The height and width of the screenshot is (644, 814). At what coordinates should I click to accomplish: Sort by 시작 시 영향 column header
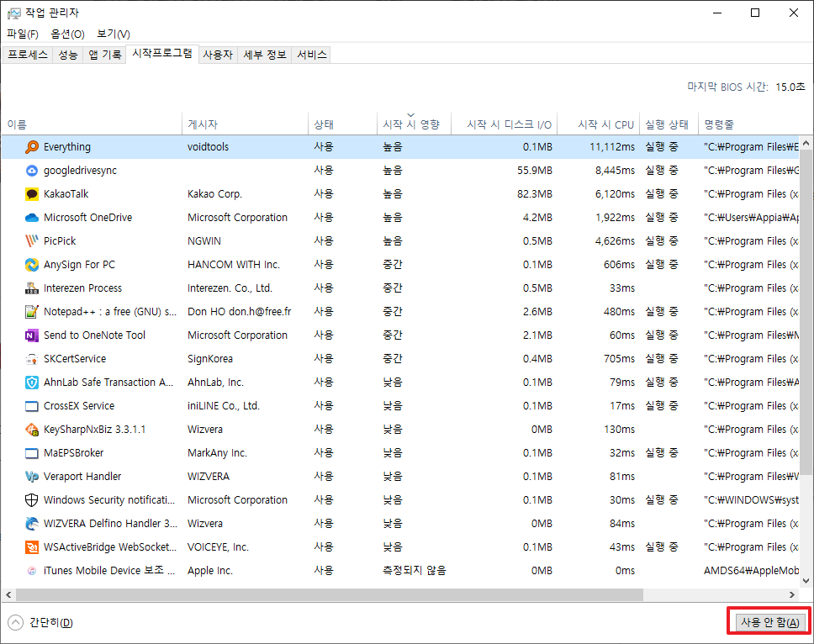(415, 124)
